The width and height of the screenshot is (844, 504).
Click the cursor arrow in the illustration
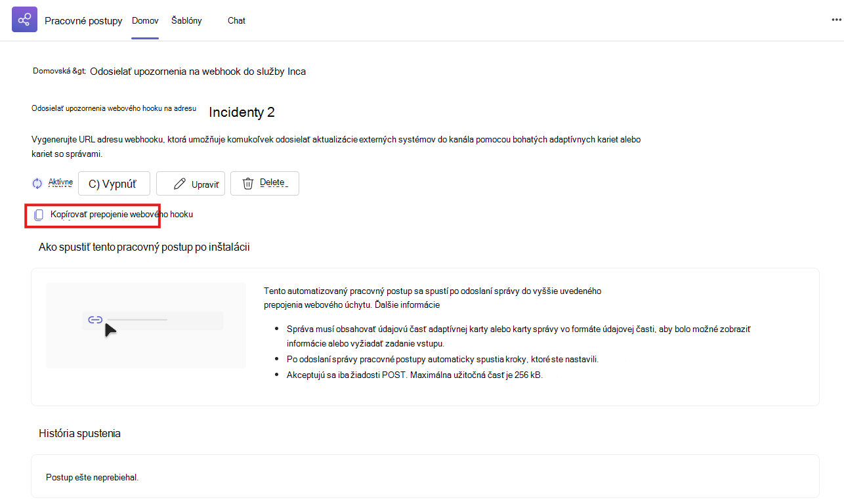[110, 329]
